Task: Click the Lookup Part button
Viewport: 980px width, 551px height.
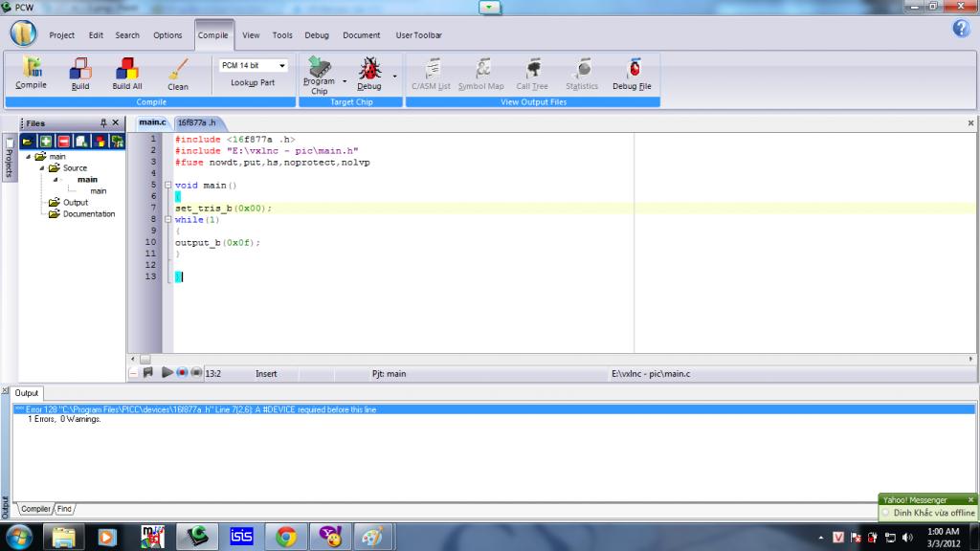Action: tap(253, 83)
